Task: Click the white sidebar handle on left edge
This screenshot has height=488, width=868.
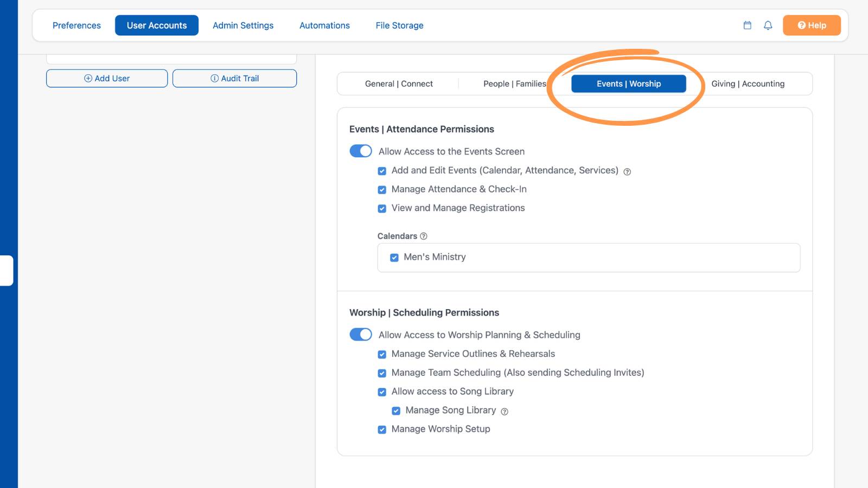Action: pos(7,271)
